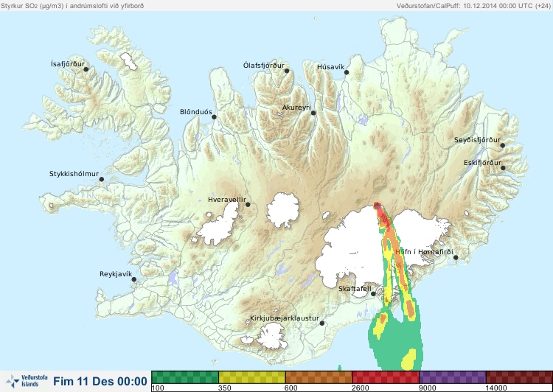Click the 'Stykkishólmur' map label
The height and width of the screenshot is (392, 553).
point(74,174)
